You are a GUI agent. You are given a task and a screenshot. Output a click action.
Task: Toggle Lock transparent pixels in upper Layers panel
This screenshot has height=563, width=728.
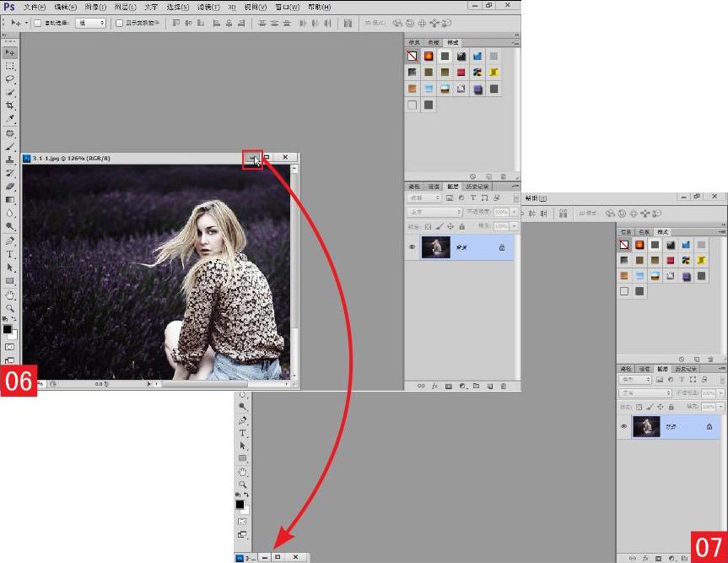[x=428, y=226]
